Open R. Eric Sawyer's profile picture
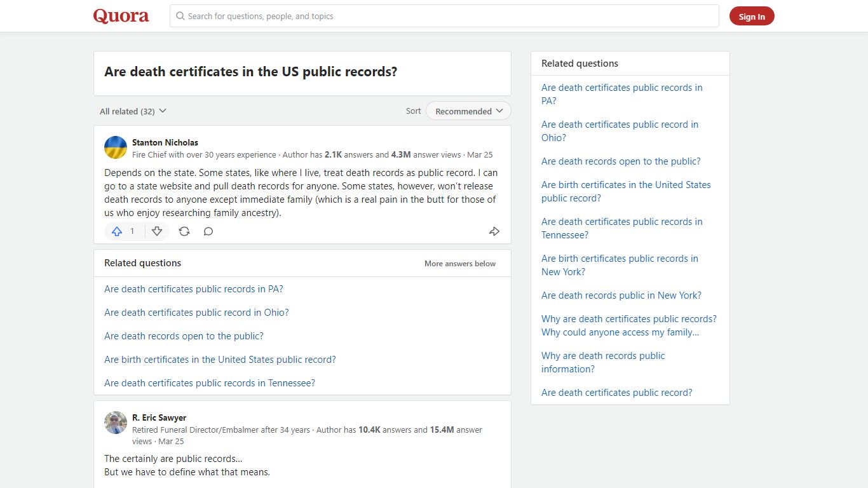The image size is (868, 488). coord(116,423)
